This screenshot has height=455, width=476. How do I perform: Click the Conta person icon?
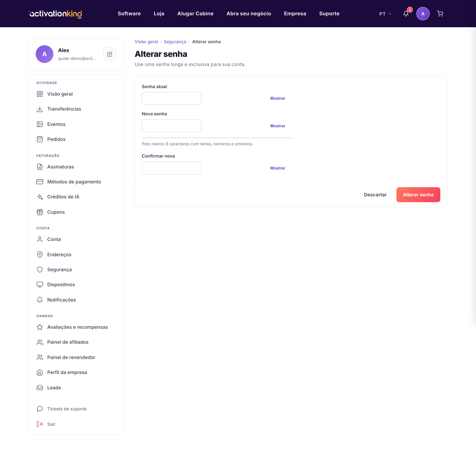[x=40, y=239]
